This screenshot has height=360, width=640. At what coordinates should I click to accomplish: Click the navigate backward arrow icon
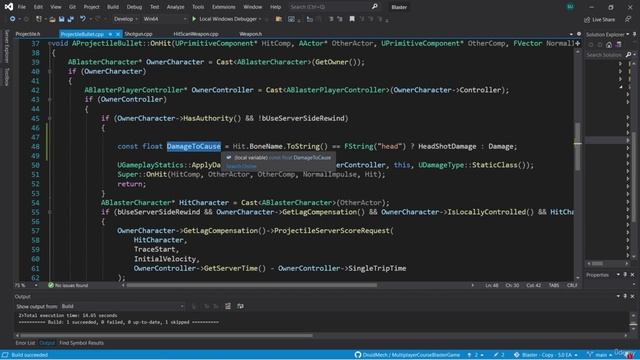[12, 19]
